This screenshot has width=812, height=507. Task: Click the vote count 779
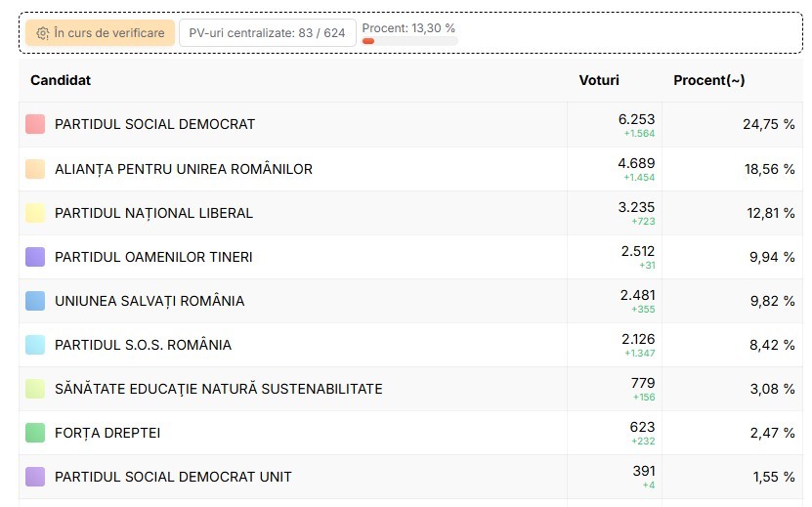[643, 384]
